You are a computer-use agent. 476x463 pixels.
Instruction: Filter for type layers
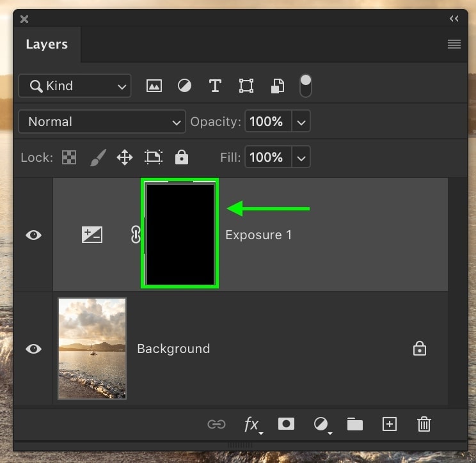click(x=215, y=86)
